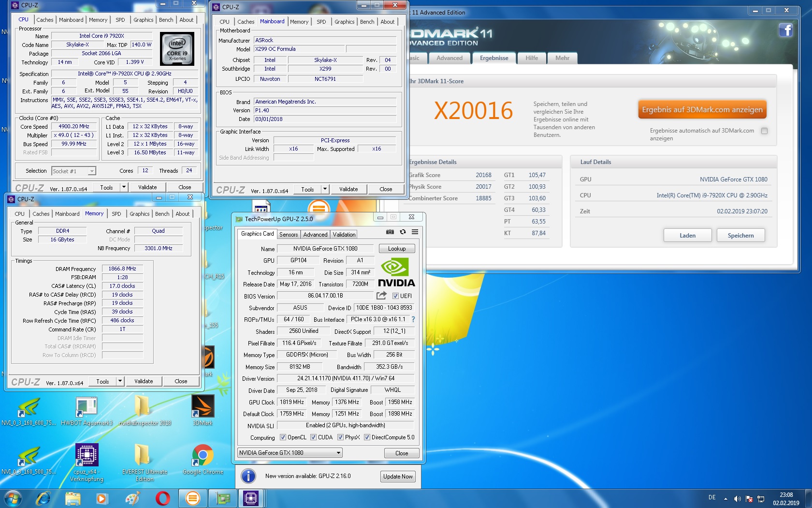The image size is (812, 508).
Task: Click the X20016 score text
Action: (473, 111)
